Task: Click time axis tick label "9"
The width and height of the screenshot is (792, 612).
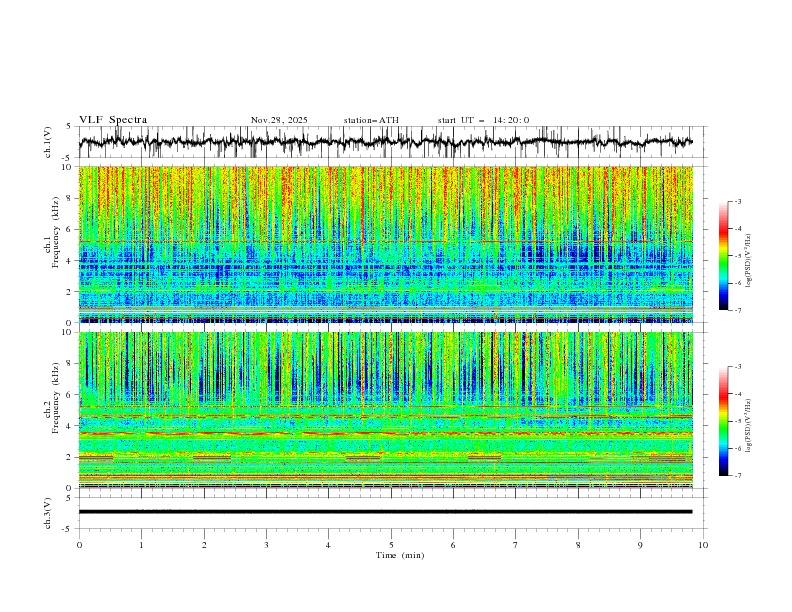Action: tap(640, 545)
